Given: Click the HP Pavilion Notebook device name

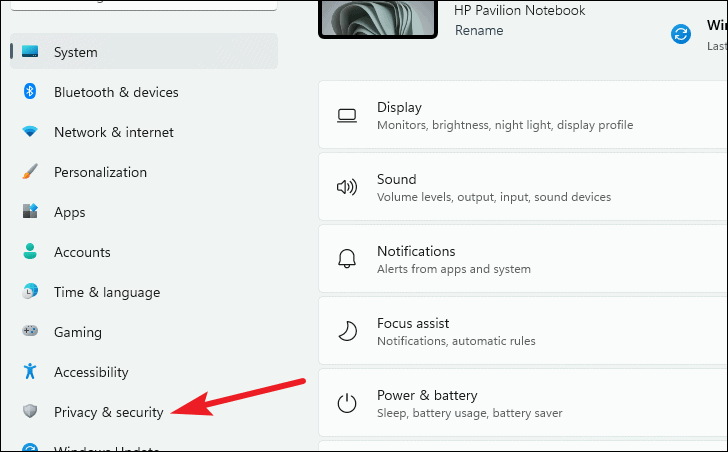Looking at the screenshot, I should (520, 10).
